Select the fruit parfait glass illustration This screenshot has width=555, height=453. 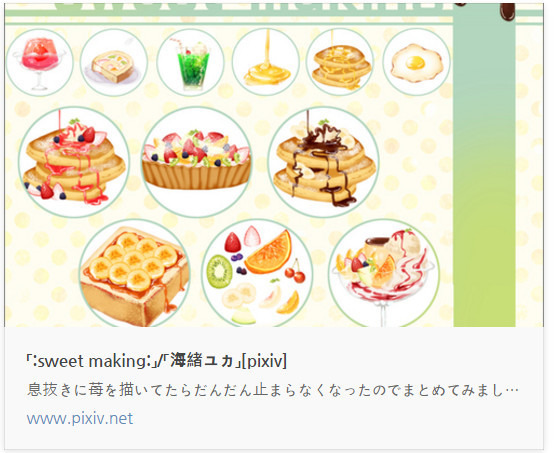[x=384, y=273]
